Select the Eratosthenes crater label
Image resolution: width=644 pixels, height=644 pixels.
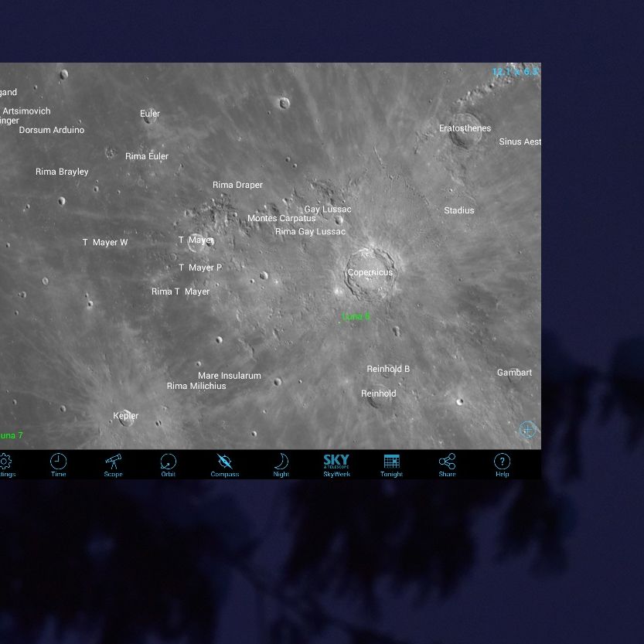(x=465, y=128)
